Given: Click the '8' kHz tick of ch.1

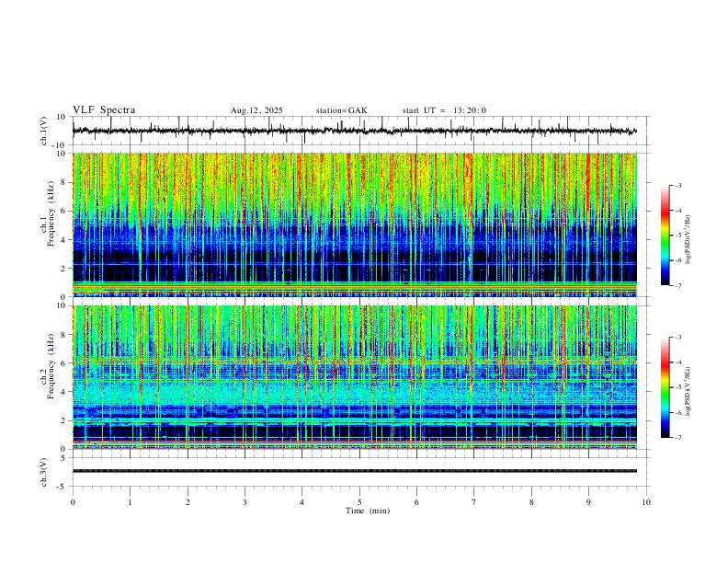Looking at the screenshot, I should [x=63, y=182].
